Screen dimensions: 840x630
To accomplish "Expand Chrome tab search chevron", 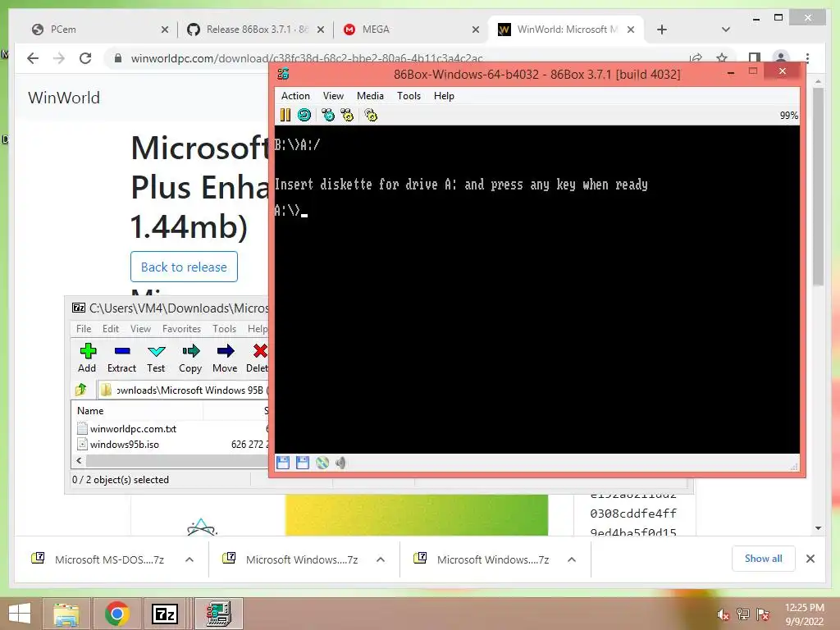I will (726, 30).
